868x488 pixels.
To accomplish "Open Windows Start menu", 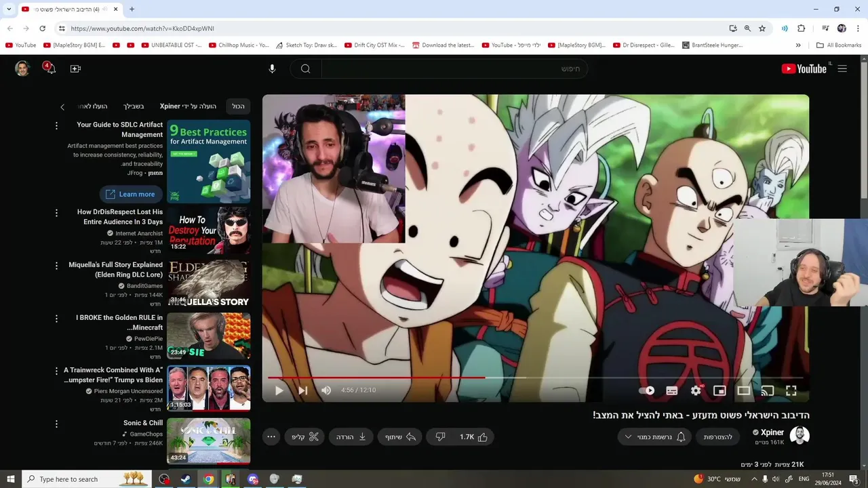I will 11,479.
